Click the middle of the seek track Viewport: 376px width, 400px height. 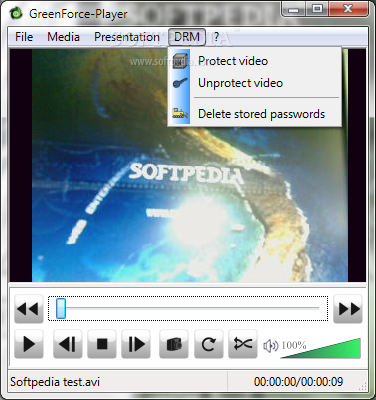coord(188,308)
